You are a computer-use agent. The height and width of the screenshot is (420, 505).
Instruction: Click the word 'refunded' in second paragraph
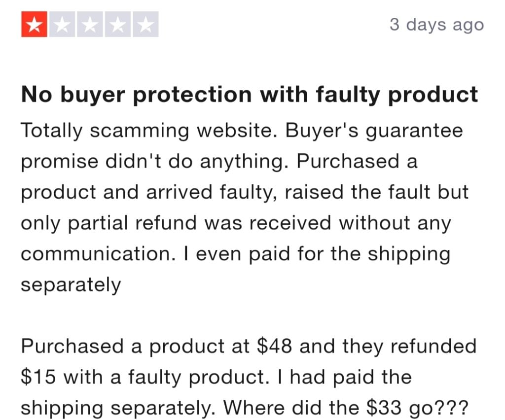433,346
